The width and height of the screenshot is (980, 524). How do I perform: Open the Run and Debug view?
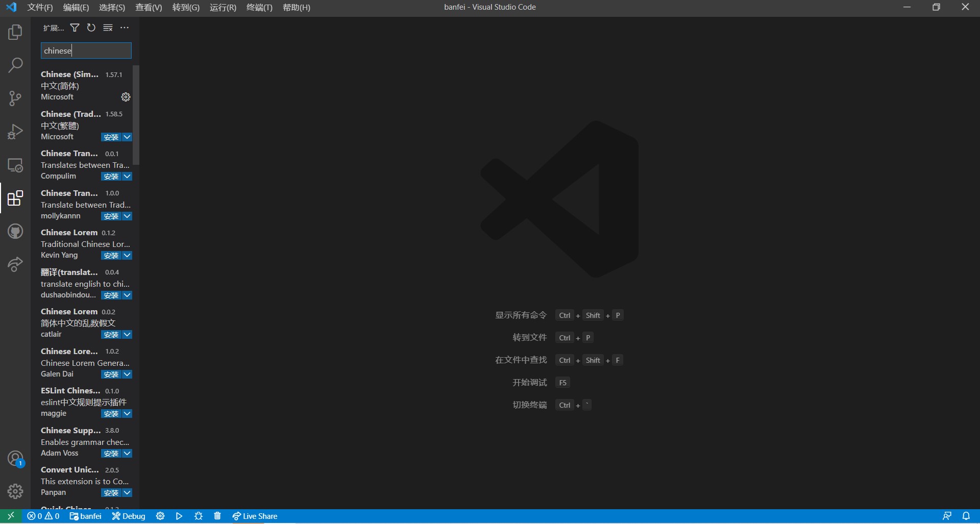point(15,132)
